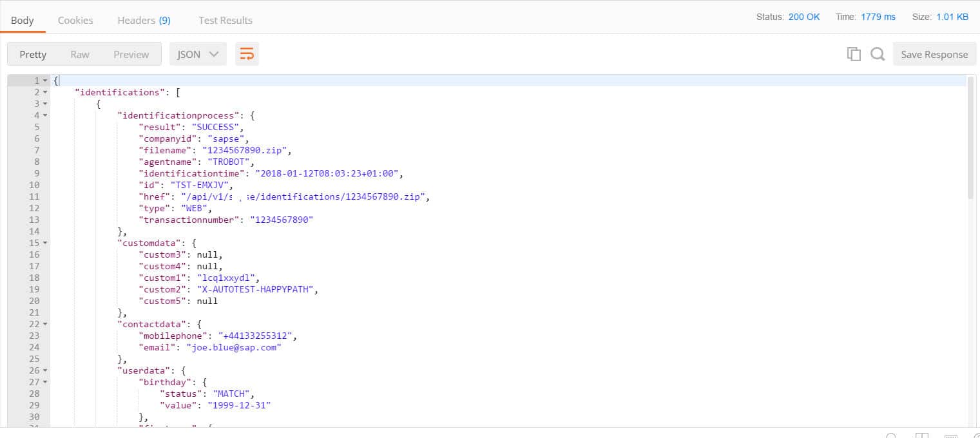The width and height of the screenshot is (980, 438).
Task: Collapse the identificationprocess object
Action: tap(45, 115)
